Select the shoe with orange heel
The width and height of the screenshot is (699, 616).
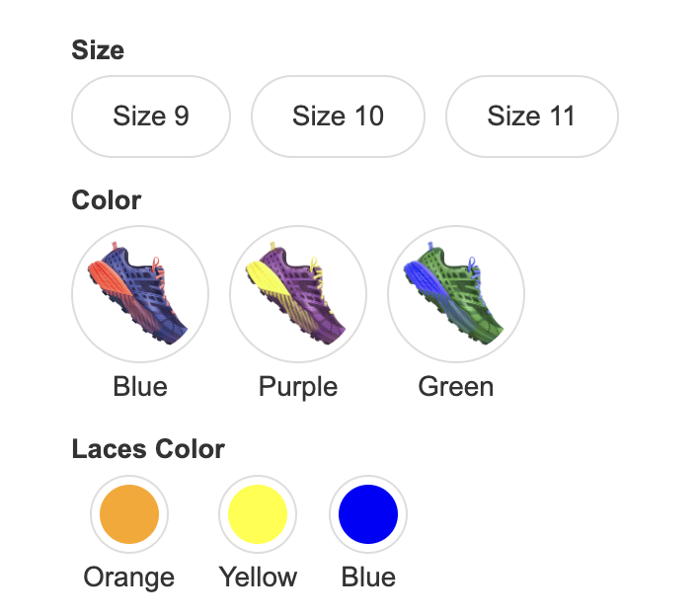coord(140,294)
